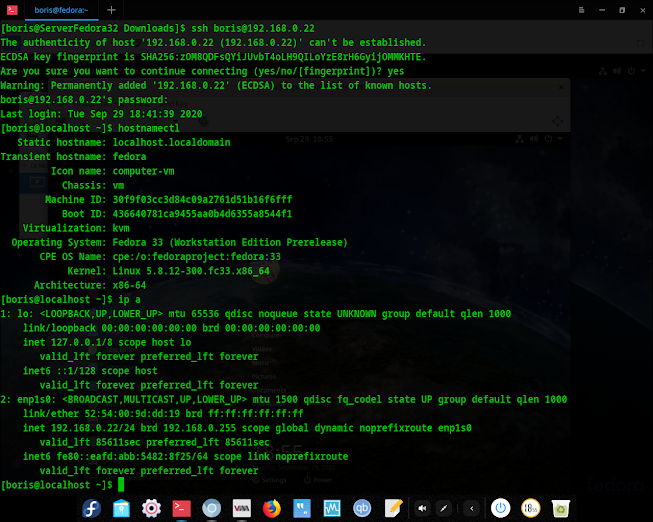Click the 'ssh boris@192.168.0.22' command text
The height and width of the screenshot is (522, 653).
coord(253,28)
